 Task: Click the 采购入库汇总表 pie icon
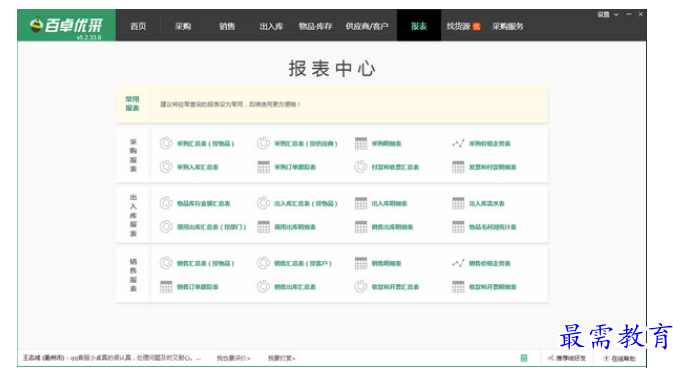tap(166, 167)
